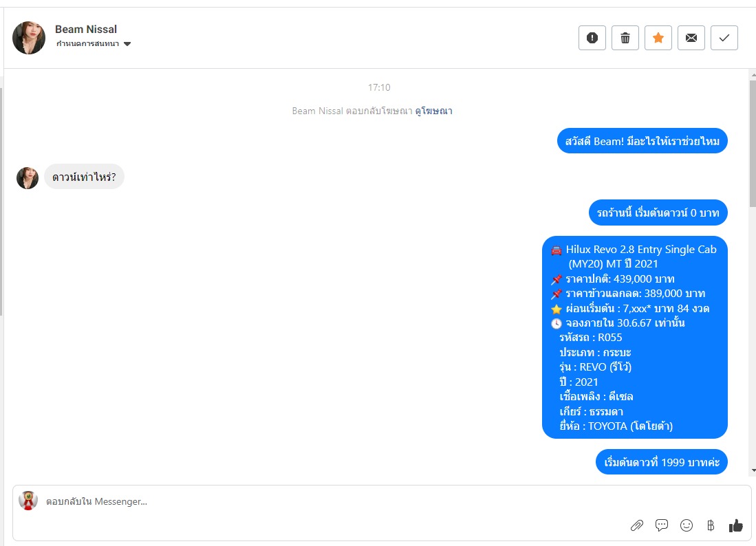Open the Beam Nissal contact name

click(86, 30)
